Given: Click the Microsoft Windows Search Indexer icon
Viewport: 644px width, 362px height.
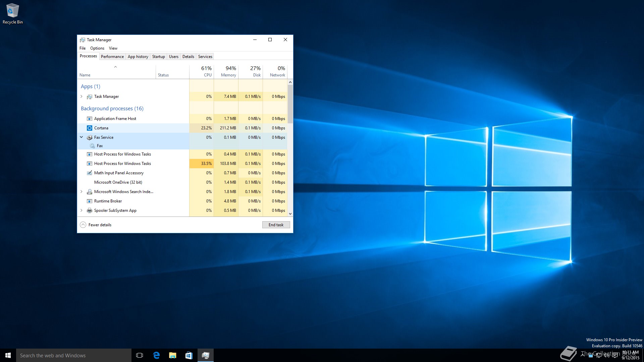Looking at the screenshot, I should (x=90, y=192).
